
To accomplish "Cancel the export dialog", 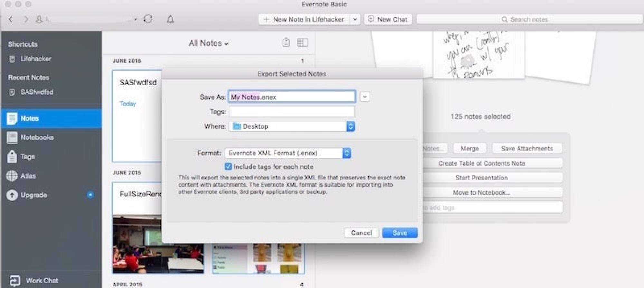I will click(x=361, y=233).
